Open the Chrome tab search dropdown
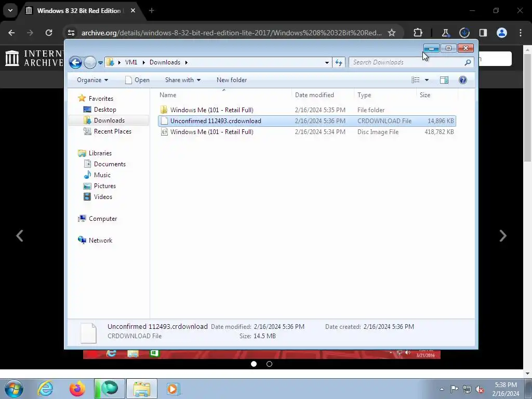The width and height of the screenshot is (532, 399). 10,10
